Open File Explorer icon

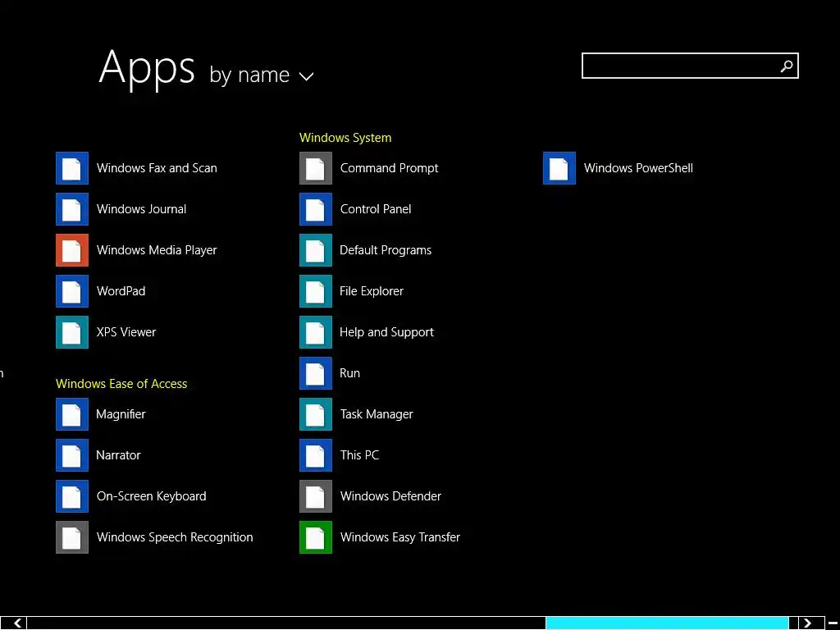(316, 291)
